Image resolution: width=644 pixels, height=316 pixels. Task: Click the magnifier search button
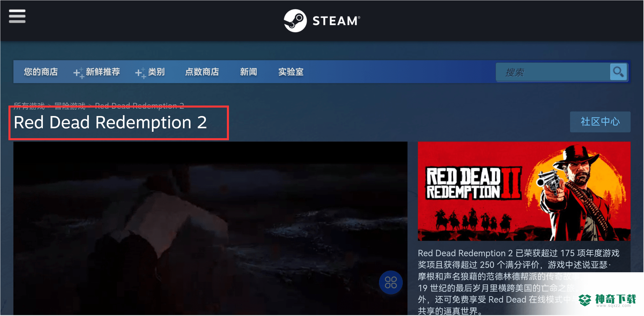click(618, 72)
